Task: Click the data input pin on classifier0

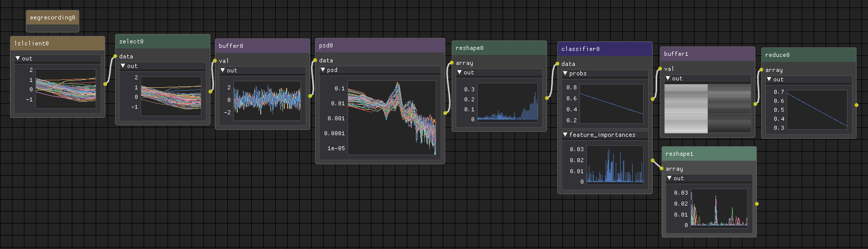Action: (557, 64)
